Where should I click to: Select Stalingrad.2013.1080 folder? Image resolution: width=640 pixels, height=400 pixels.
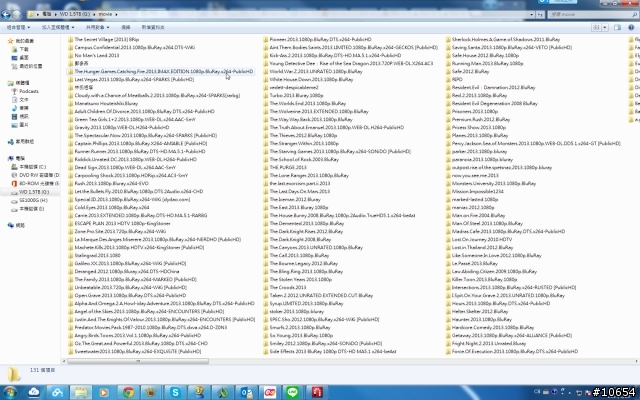[x=97, y=256]
